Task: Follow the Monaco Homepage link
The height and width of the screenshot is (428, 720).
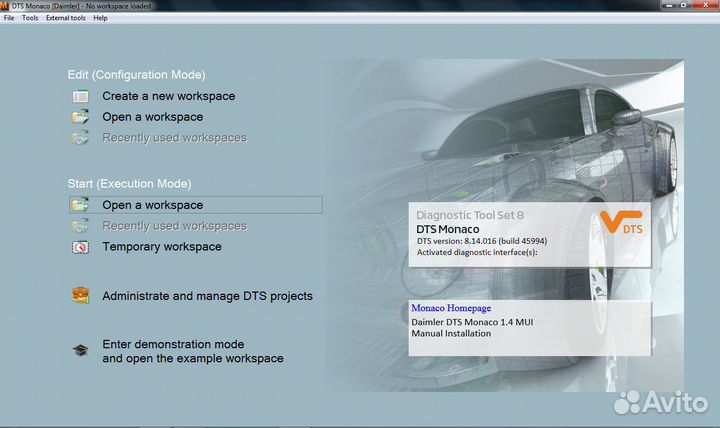Action: pos(451,308)
